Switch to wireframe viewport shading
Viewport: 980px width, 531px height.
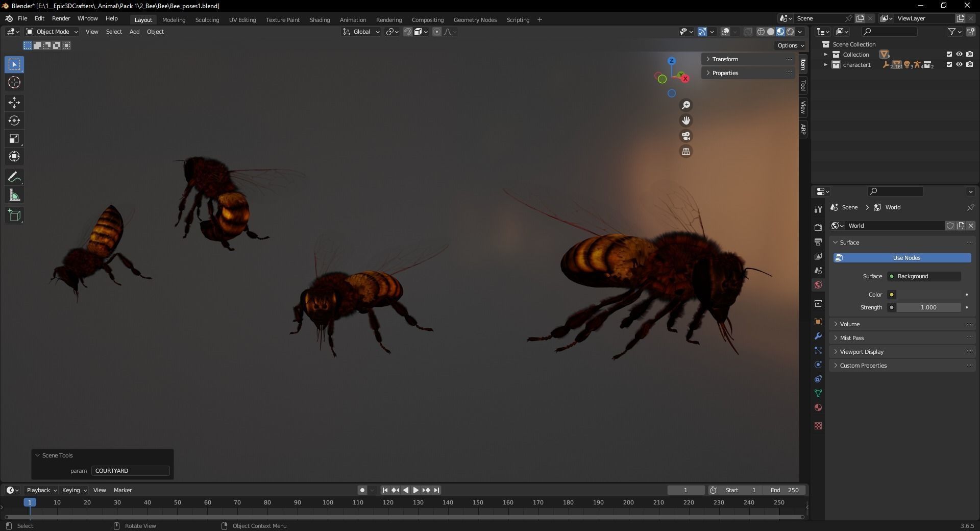(761, 32)
